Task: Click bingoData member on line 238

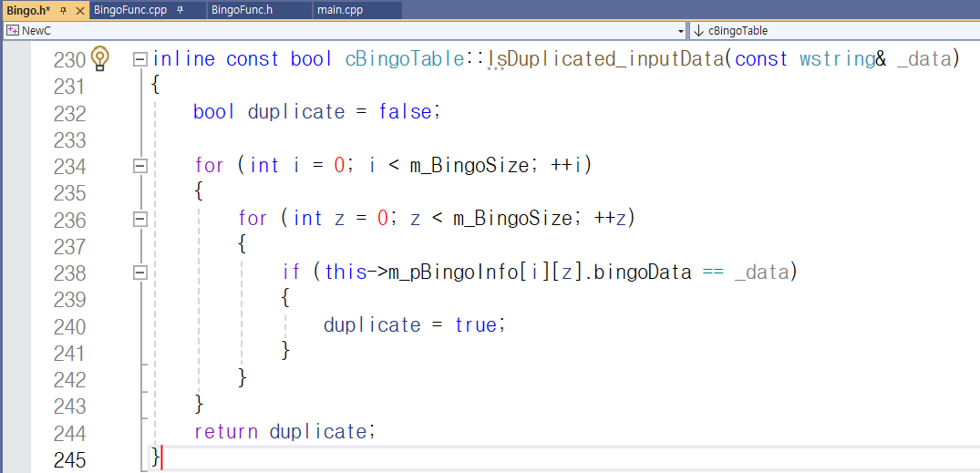Action: click(641, 272)
